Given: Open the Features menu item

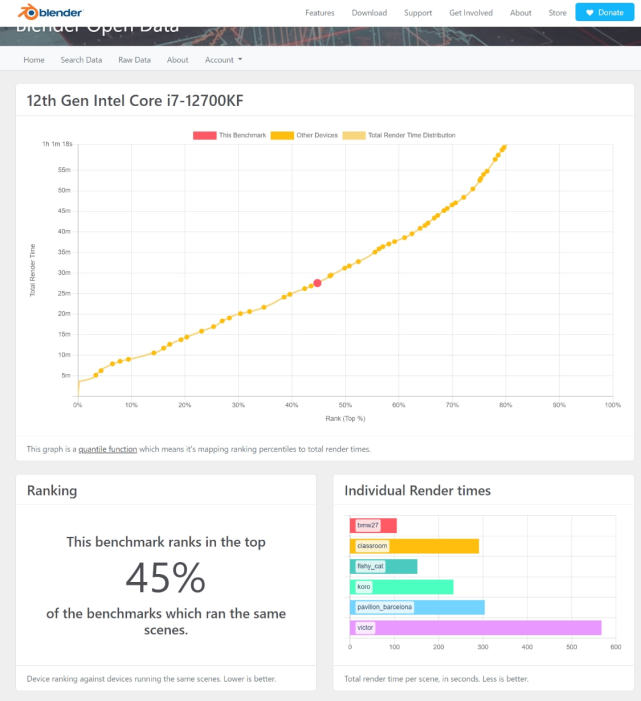Looking at the screenshot, I should tap(320, 13).
